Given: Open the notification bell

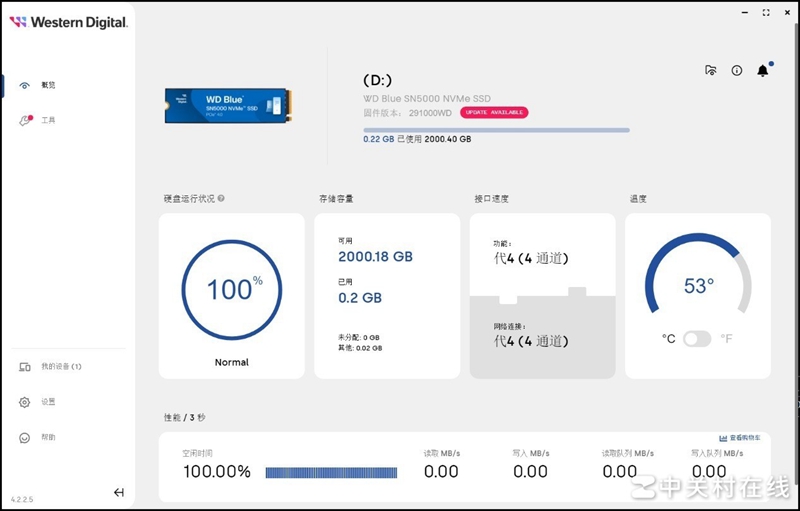Looking at the screenshot, I should (763, 70).
